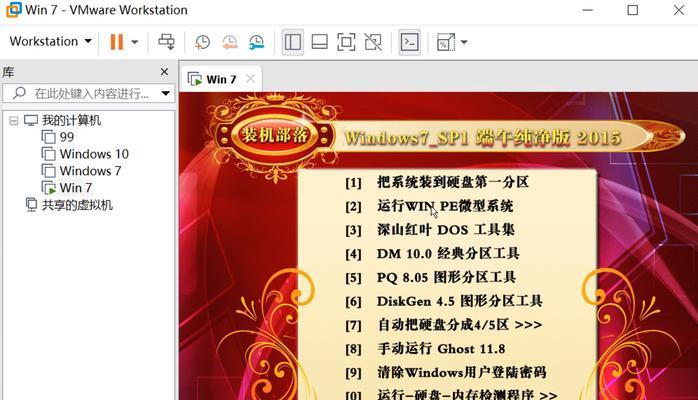Viewport: 698px width, 400px height.
Task: Collapse the 我的计算机 tree node
Action: [14, 121]
